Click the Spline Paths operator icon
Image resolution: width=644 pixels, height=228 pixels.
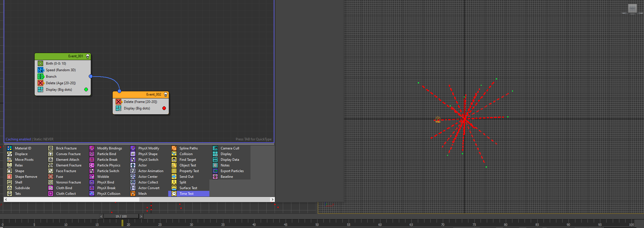pos(174,148)
